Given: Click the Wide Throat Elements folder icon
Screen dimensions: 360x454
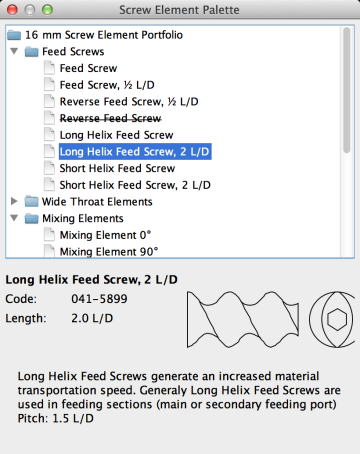Looking at the screenshot, I should click(x=32, y=201).
